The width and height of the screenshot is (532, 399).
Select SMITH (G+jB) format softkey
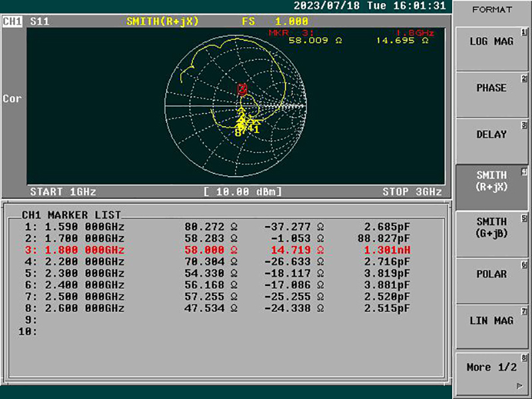[x=491, y=235]
